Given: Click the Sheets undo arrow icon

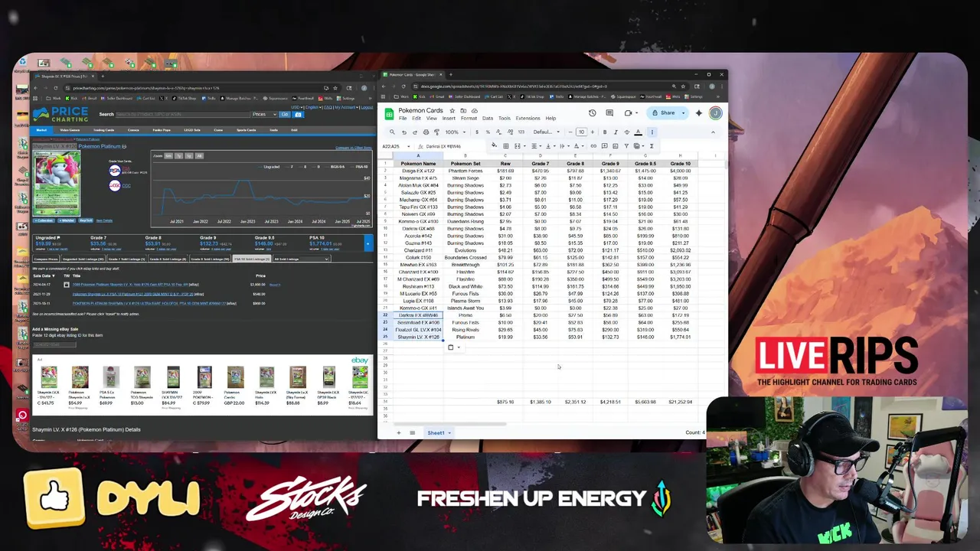Looking at the screenshot, I should click(x=404, y=132).
